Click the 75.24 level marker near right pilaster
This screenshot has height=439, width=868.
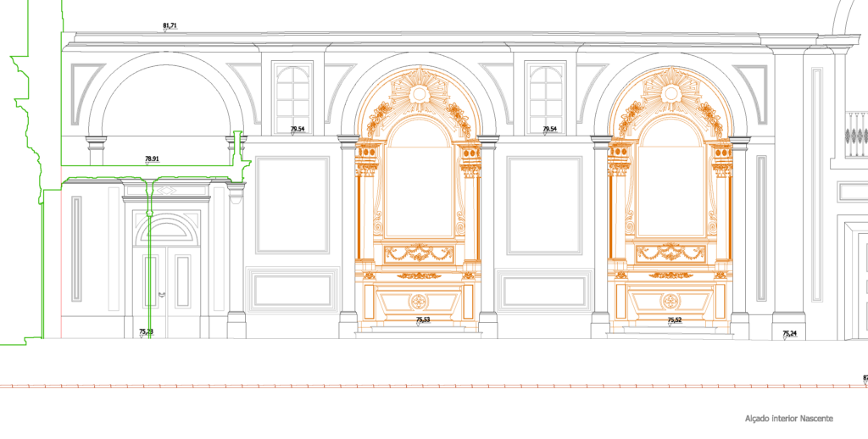point(789,333)
